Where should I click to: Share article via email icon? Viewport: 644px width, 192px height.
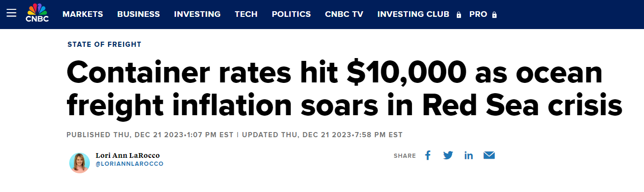(489, 155)
